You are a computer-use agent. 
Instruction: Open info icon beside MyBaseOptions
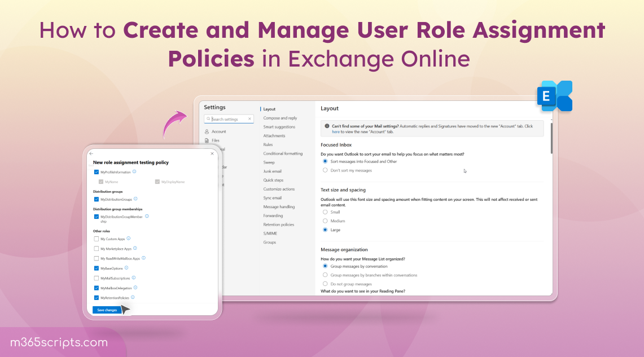click(x=126, y=268)
